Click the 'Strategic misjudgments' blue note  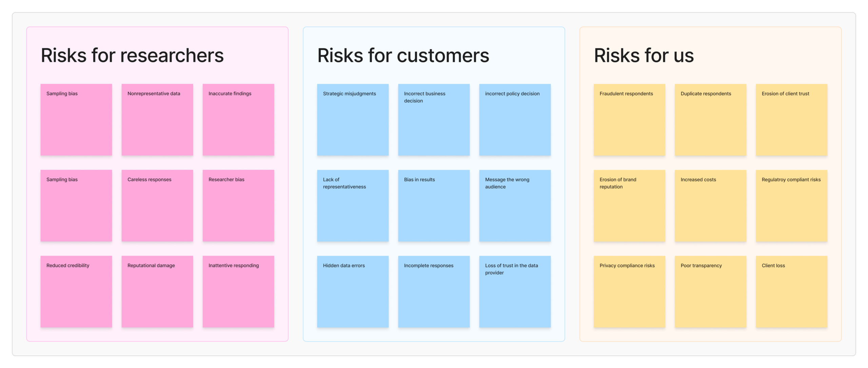tap(353, 119)
